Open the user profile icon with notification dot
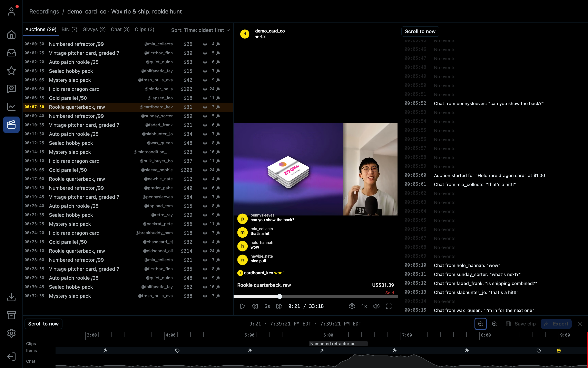The width and height of the screenshot is (588, 368). [11, 11]
